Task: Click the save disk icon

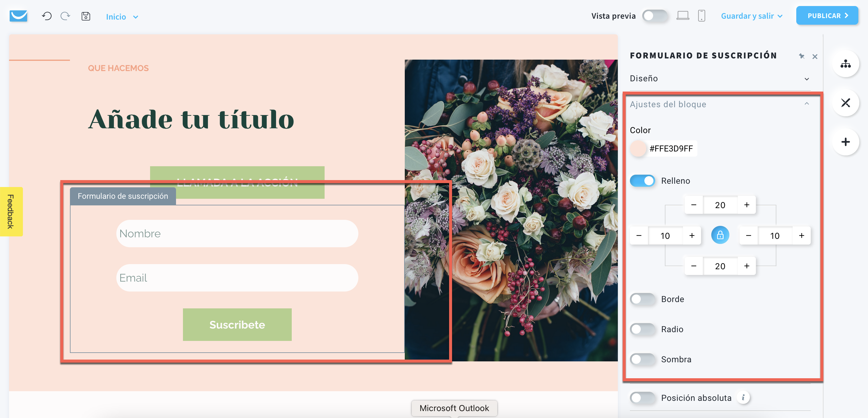Action: tap(86, 16)
